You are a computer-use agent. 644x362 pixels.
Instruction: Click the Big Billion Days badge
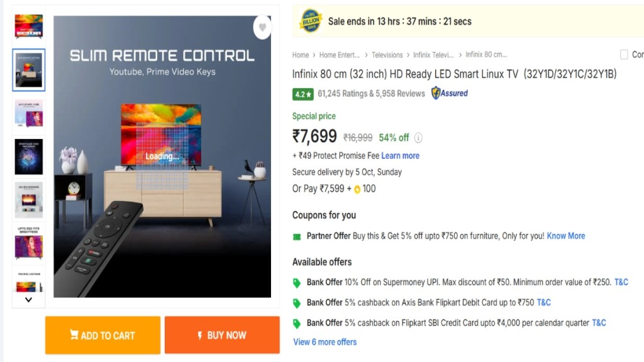311,21
